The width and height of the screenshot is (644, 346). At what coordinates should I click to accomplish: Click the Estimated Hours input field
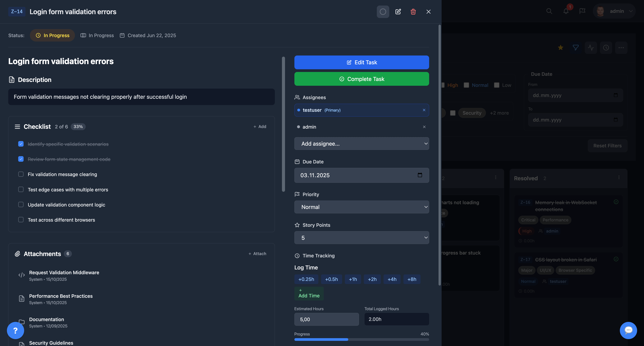(x=326, y=319)
